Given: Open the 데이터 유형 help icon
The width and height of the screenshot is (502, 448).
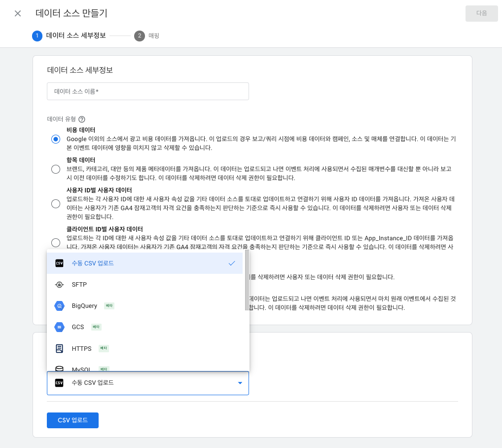Looking at the screenshot, I should [82, 119].
